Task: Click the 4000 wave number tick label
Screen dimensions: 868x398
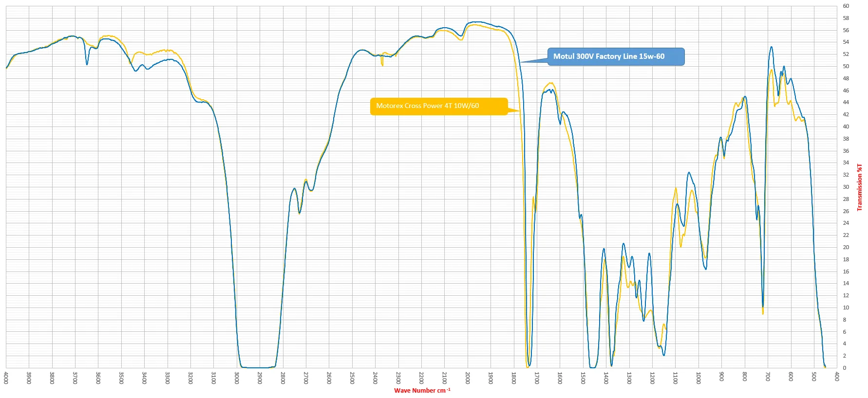Action: (x=6, y=378)
